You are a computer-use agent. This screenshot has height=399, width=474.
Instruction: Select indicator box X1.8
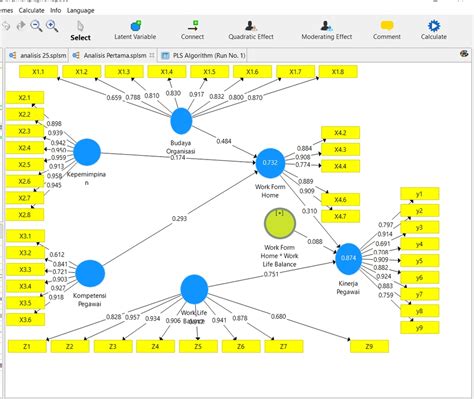click(x=338, y=72)
